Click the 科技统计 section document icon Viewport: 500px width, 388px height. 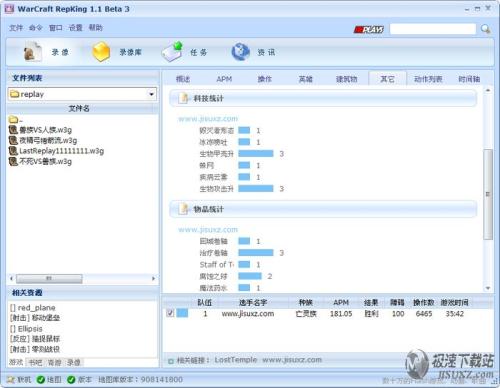point(184,98)
